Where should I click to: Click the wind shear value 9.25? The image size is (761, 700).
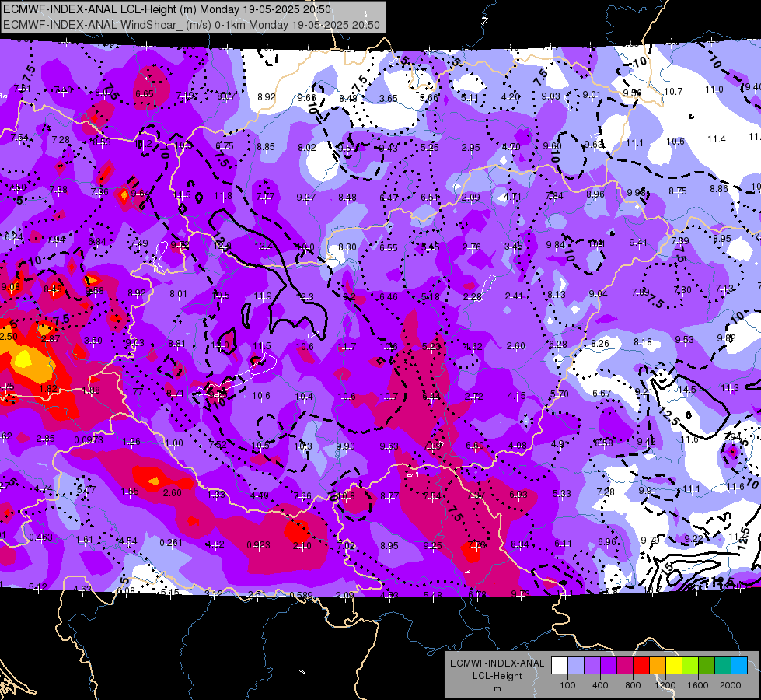point(432,546)
